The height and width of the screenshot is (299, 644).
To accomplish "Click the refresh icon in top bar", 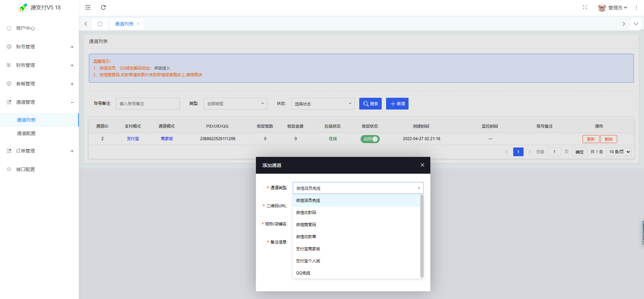I will (x=103, y=7).
